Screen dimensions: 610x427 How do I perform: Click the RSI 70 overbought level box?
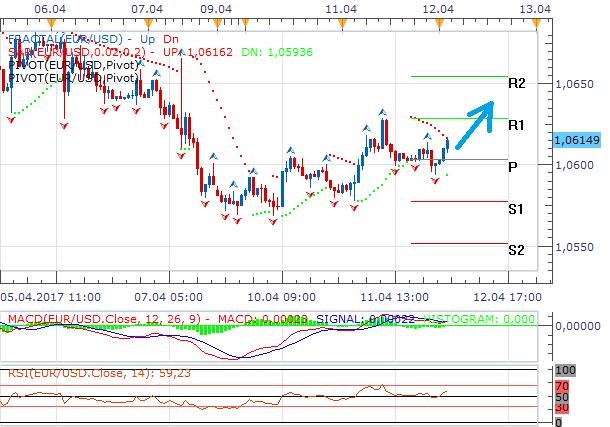coord(562,385)
